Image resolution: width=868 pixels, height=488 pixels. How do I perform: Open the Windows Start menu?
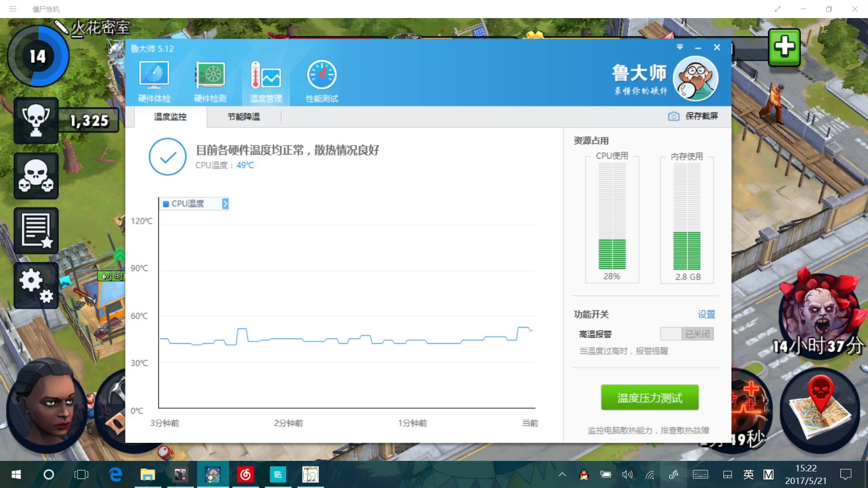16,474
